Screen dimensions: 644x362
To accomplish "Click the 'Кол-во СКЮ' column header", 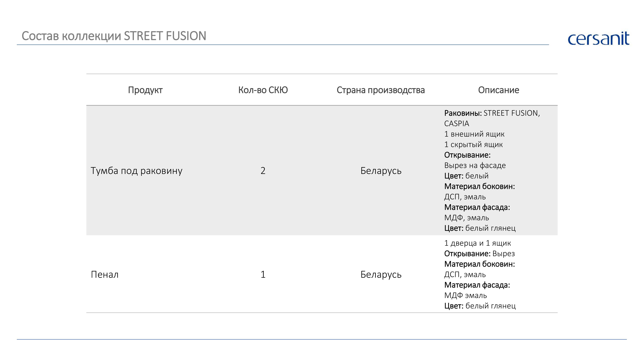I will [x=263, y=90].
